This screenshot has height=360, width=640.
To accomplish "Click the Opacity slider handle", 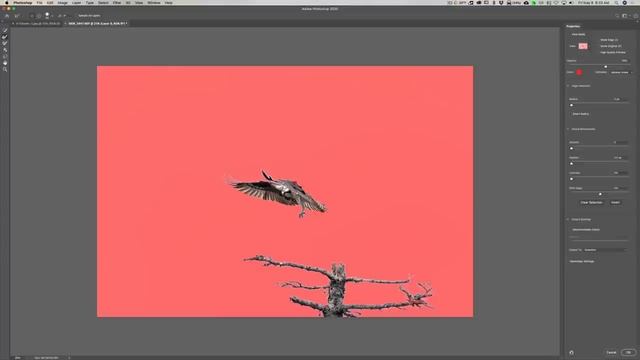I will tap(606, 67).
